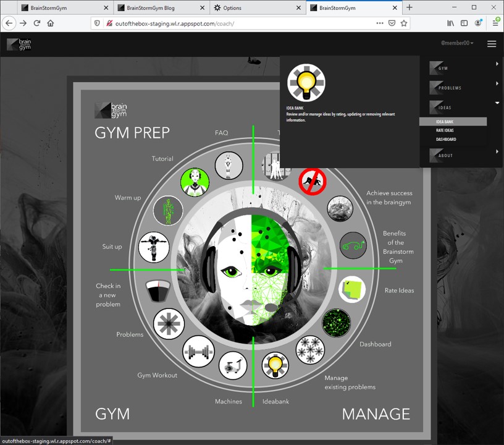This screenshot has width=504, height=445.
Task: Click the Check in gauge icon
Action: [157, 290]
